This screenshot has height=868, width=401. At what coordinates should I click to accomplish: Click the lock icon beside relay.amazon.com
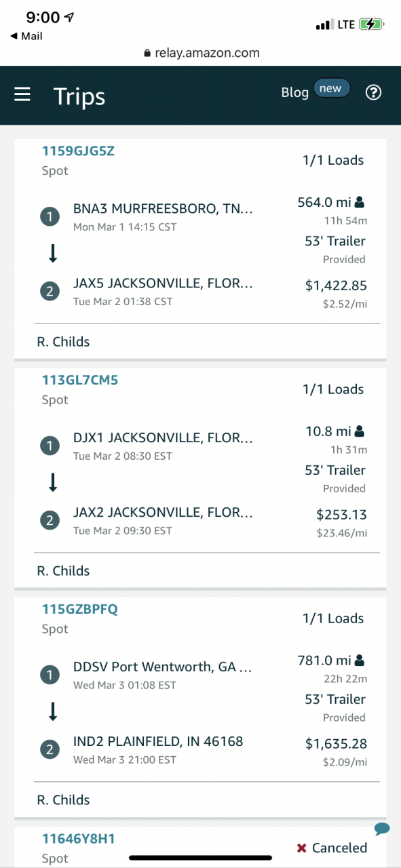147,53
